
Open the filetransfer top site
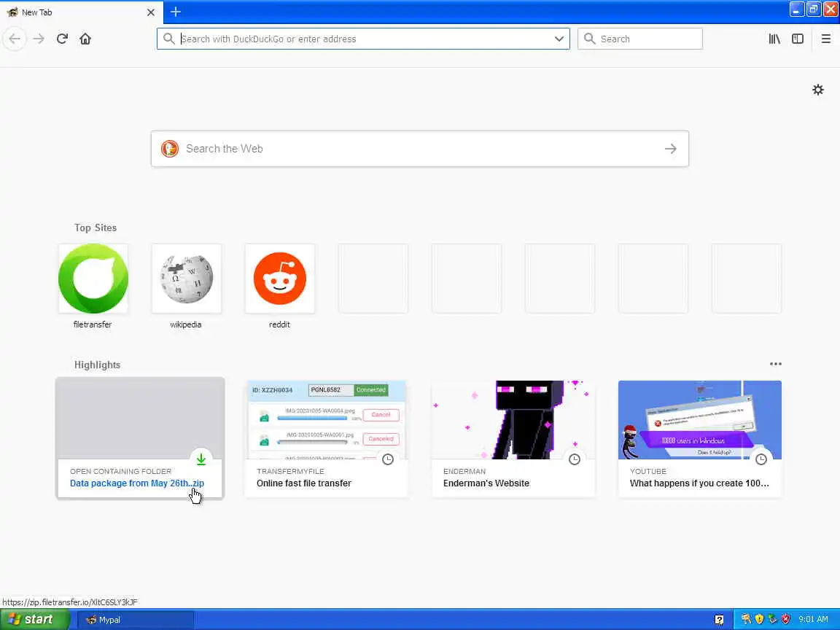(93, 287)
